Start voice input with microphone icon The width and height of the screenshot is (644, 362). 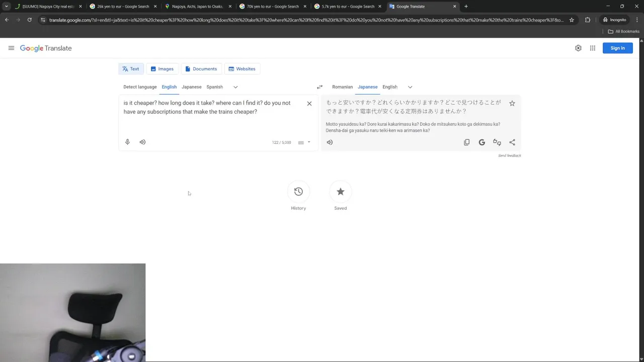click(x=127, y=142)
